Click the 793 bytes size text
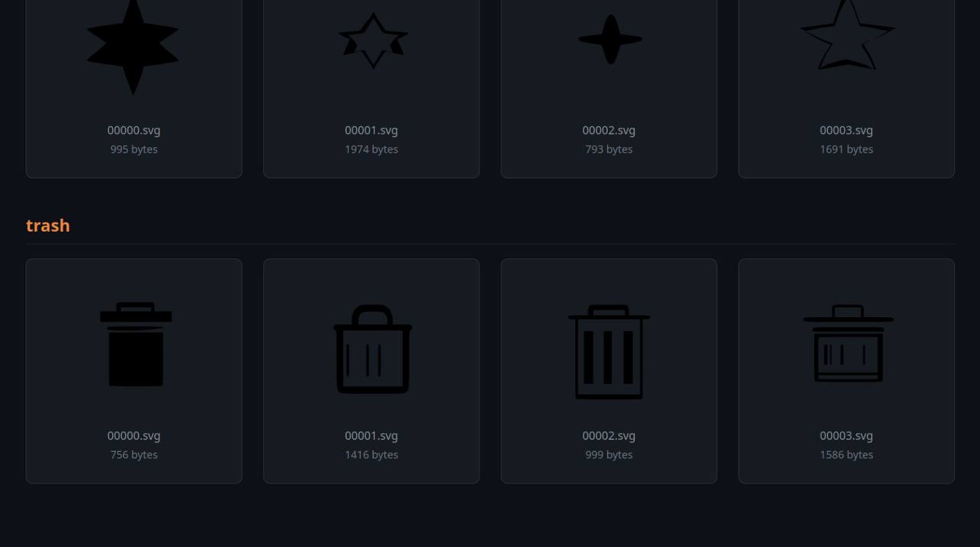Screen dimensions: 980x547 [609, 149]
